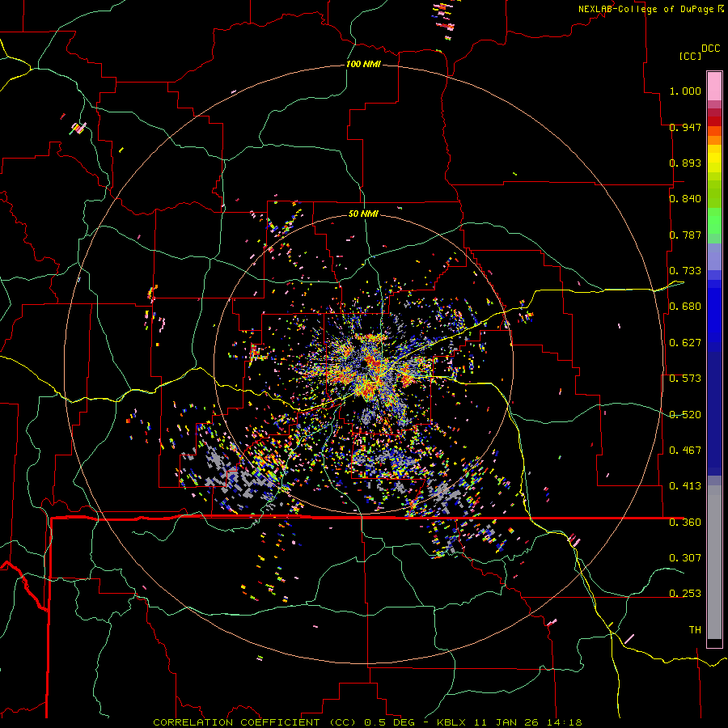Click the 0.253 scale value
Viewport: 728px width, 728px height.
pyautogui.click(x=685, y=594)
